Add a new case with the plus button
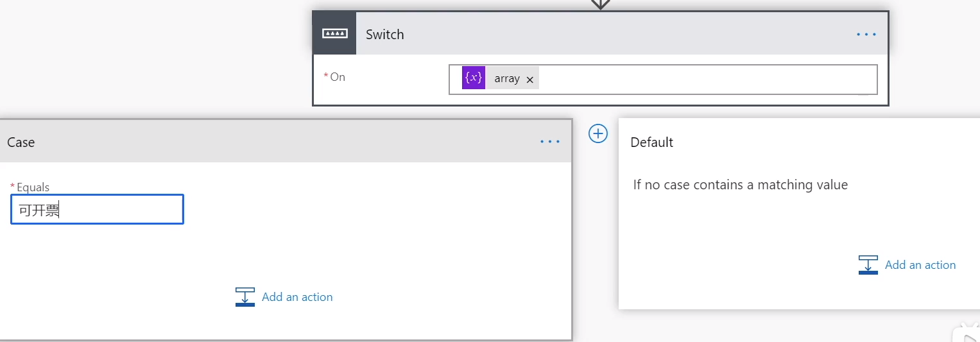 pos(598,133)
